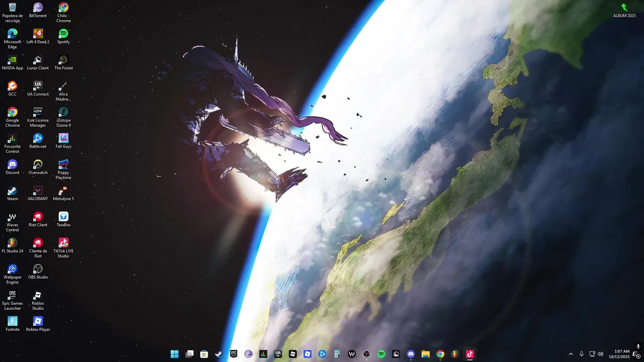Open Calculator from the taskbar
Screen dimensions: 644x362
337,354
